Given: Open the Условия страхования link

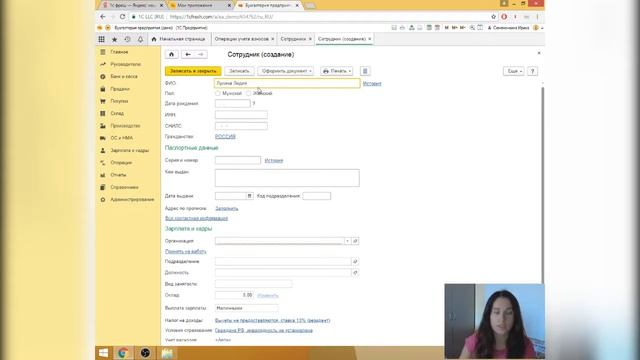Looking at the screenshot, I should point(264,330).
